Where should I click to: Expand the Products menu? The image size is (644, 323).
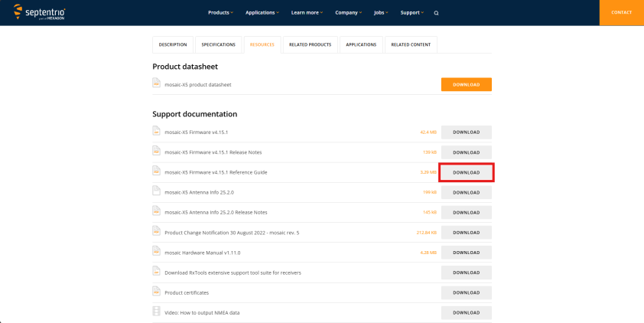[220, 13]
